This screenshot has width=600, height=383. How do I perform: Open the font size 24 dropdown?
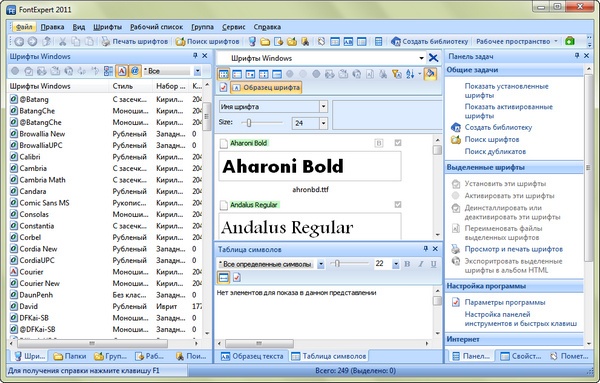(323, 123)
